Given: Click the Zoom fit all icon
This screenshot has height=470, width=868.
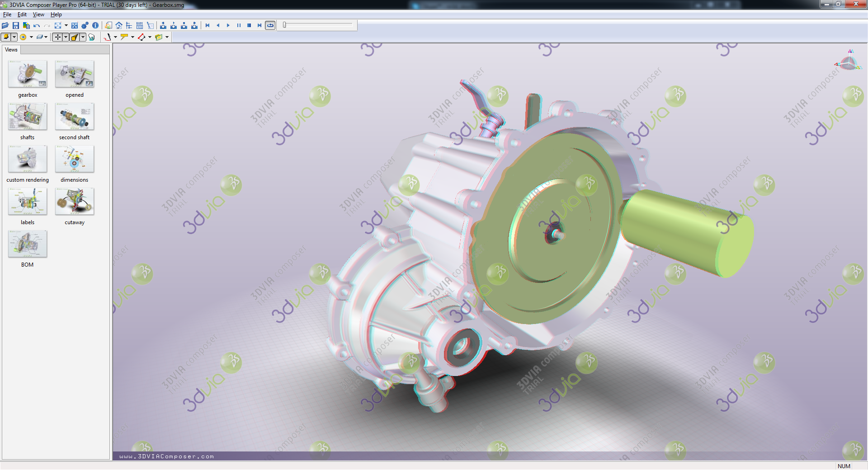Looking at the screenshot, I should point(75,26).
